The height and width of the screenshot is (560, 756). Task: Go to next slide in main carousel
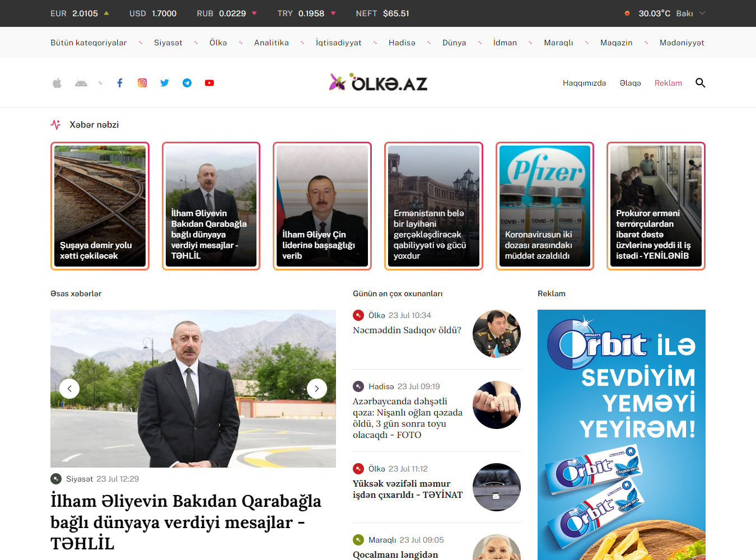pos(317,389)
